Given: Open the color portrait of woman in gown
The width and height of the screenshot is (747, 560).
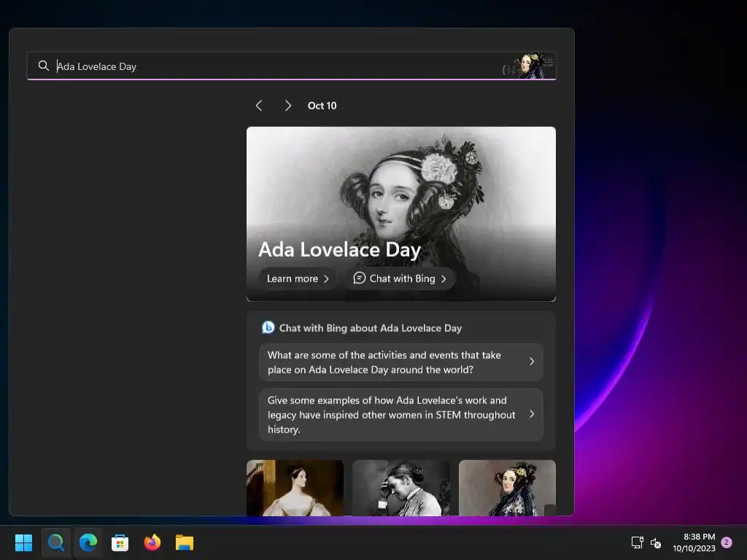Looking at the screenshot, I should click(x=295, y=488).
